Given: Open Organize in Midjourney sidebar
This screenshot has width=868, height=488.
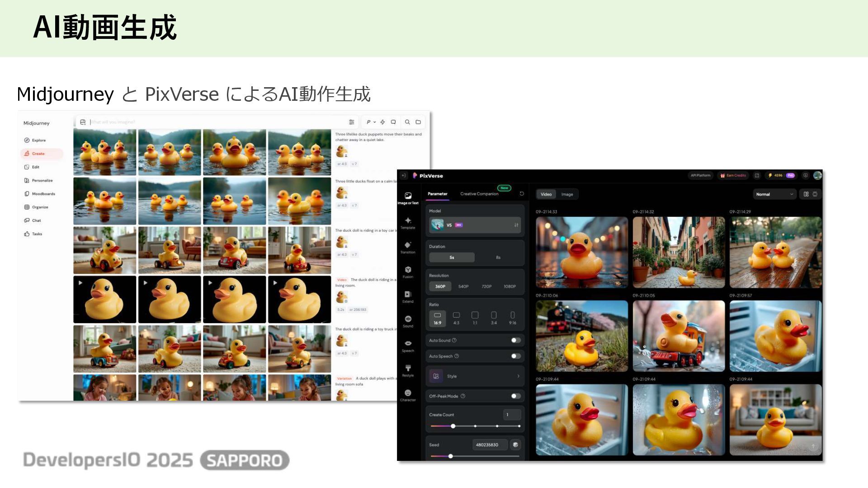Looking at the screenshot, I should (36, 207).
